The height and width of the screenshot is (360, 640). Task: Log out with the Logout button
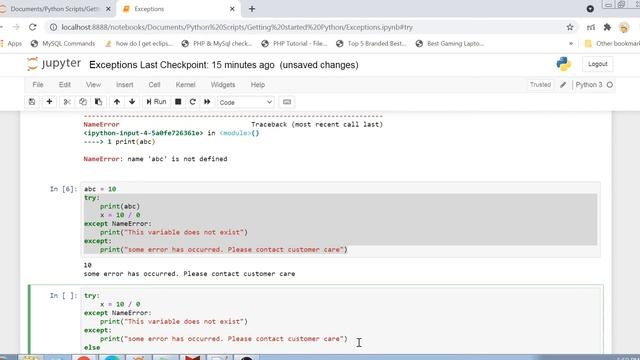(598, 64)
